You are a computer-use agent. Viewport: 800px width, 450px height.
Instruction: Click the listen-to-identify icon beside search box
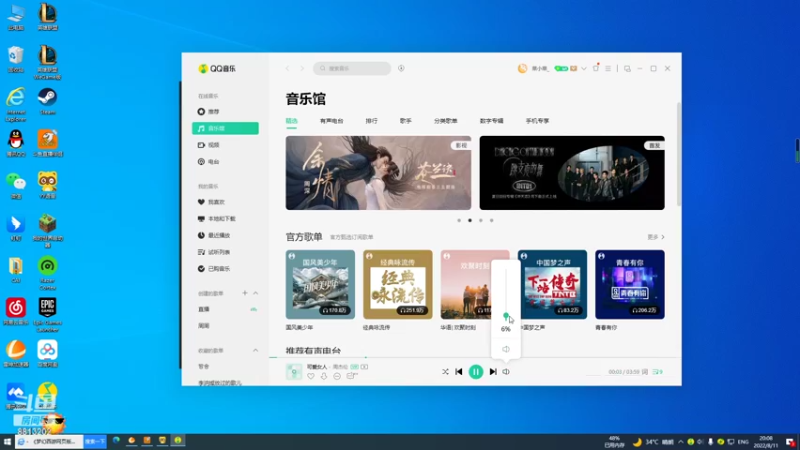click(x=401, y=68)
